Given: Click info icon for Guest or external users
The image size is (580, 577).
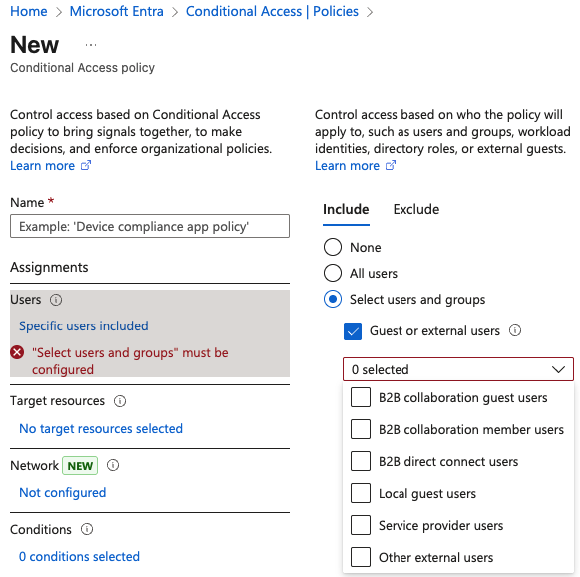Looking at the screenshot, I should pos(515,330).
